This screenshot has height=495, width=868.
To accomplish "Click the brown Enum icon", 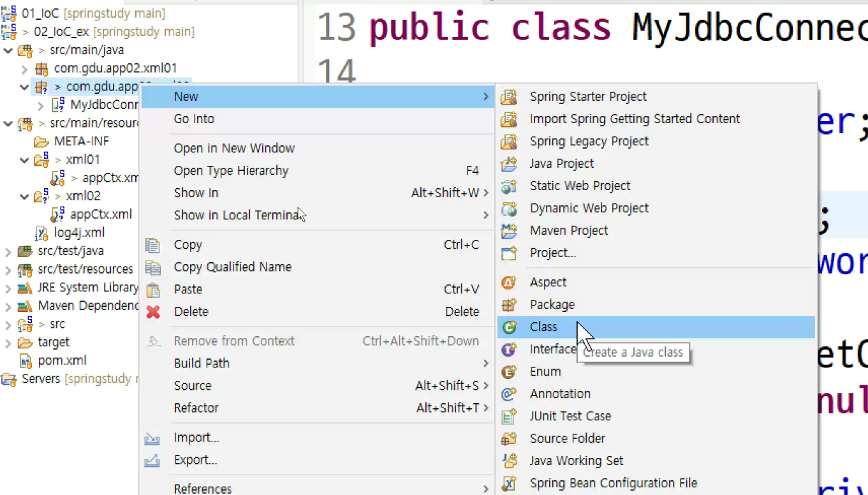I will [508, 372].
